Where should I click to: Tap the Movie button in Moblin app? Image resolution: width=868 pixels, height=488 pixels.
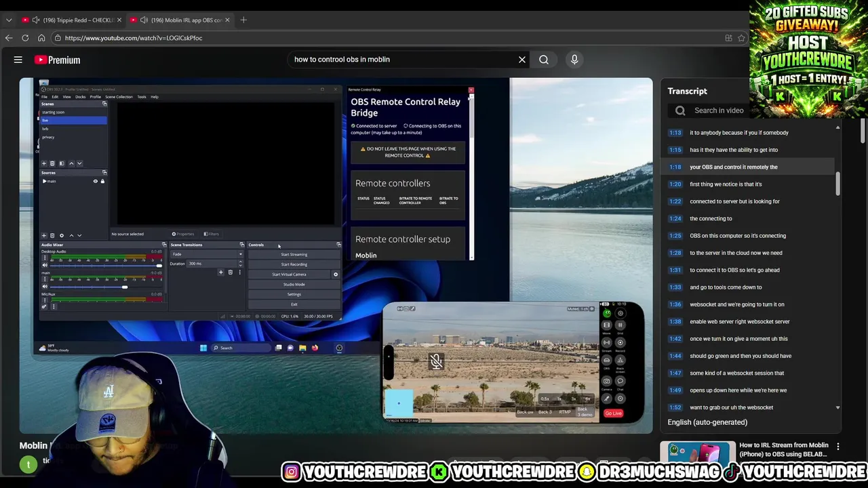coord(606,325)
